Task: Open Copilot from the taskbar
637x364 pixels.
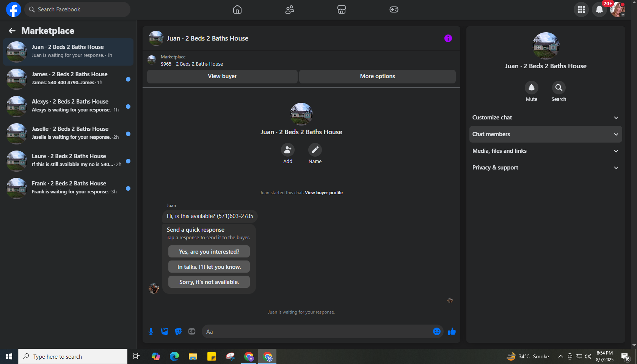Action: click(156, 356)
